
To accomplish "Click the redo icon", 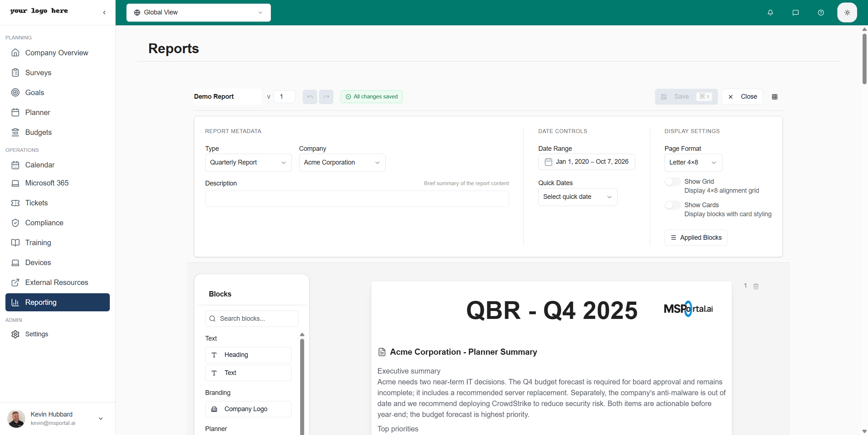I will [326, 97].
